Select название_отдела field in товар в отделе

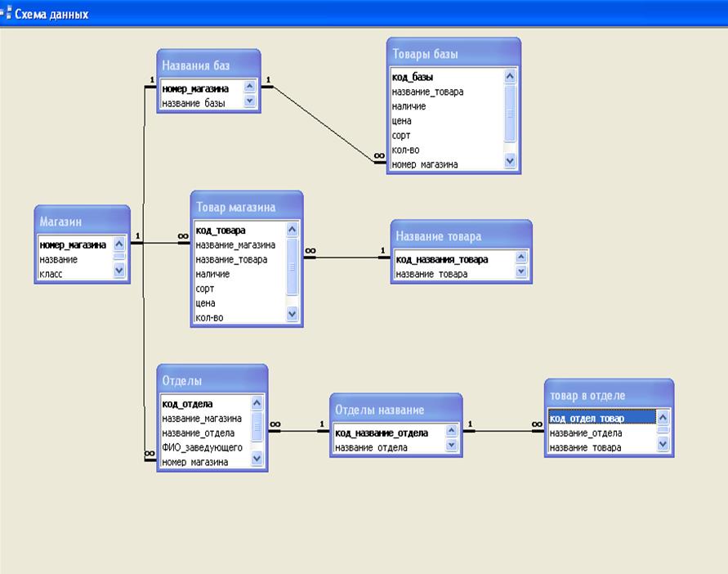point(603,433)
